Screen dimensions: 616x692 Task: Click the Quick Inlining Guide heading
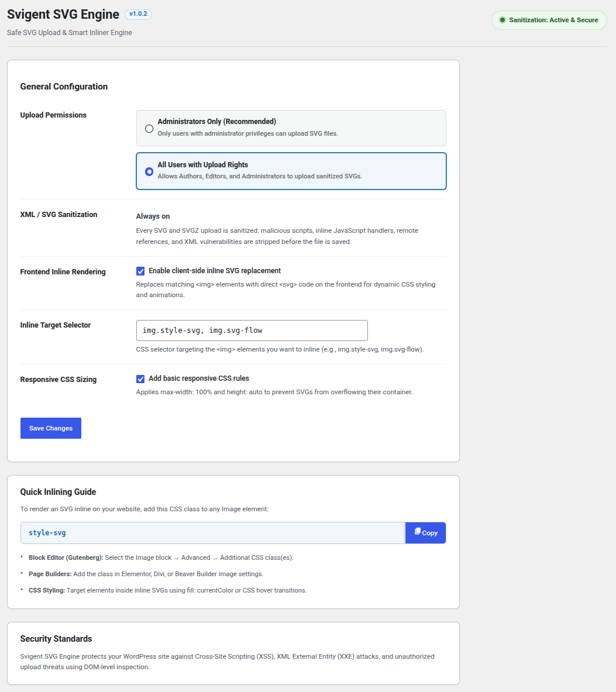coord(58,492)
